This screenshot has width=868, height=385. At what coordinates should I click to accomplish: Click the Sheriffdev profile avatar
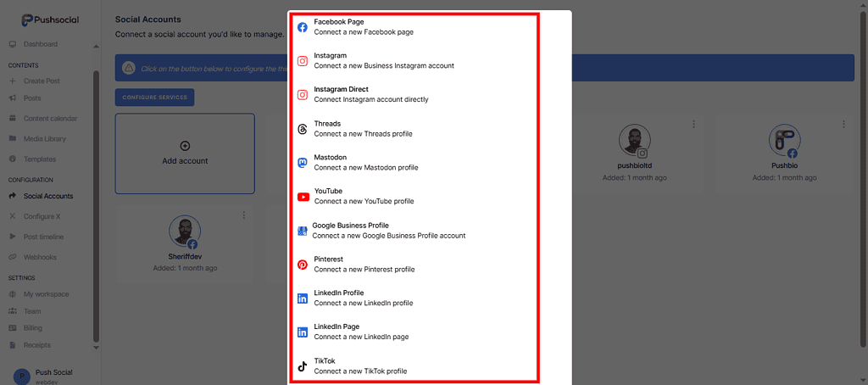pyautogui.click(x=184, y=232)
